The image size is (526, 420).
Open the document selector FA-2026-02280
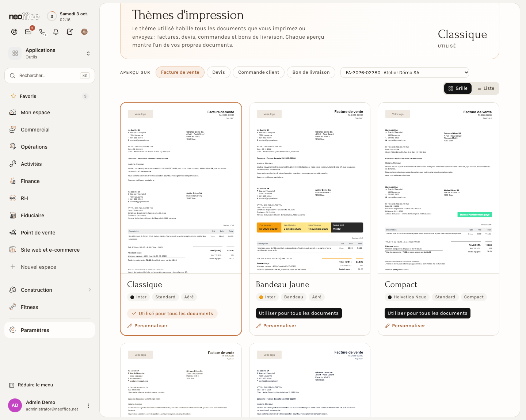(405, 72)
